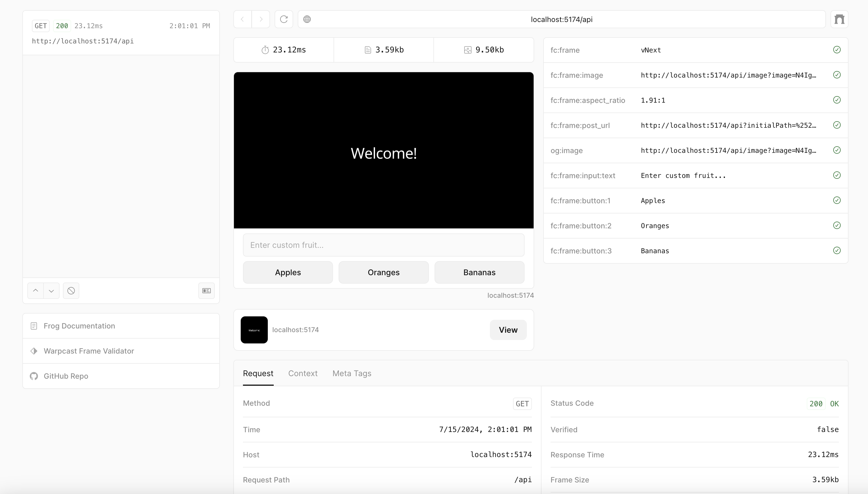Screen dimensions: 868x494
Task: Switch to the Context tab
Action: tap(303, 373)
